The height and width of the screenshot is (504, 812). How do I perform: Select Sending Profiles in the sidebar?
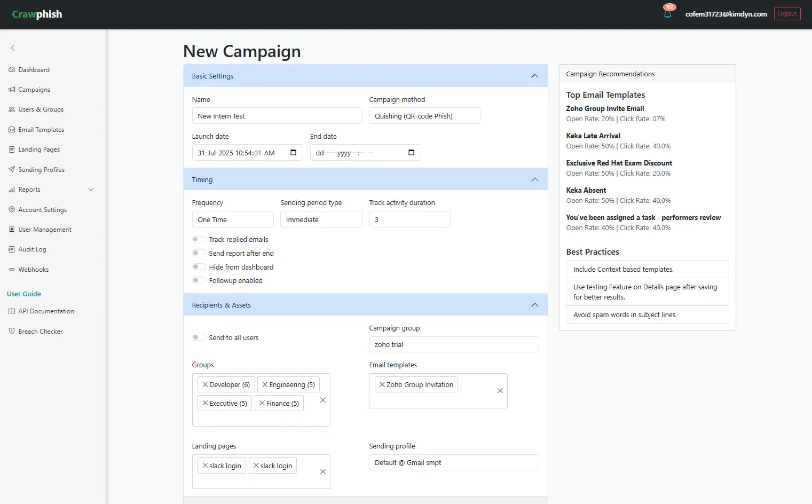41,169
